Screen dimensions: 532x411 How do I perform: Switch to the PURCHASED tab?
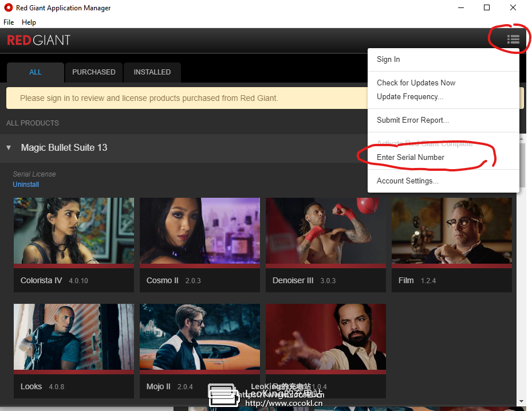tap(94, 72)
